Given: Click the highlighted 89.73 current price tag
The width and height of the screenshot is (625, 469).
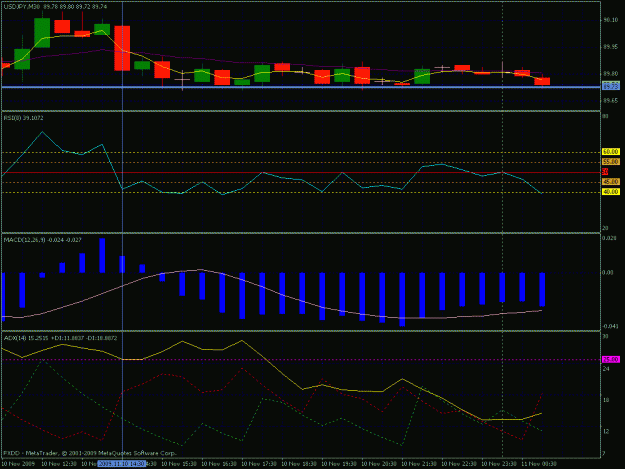Looking at the screenshot, I should tap(611, 86).
